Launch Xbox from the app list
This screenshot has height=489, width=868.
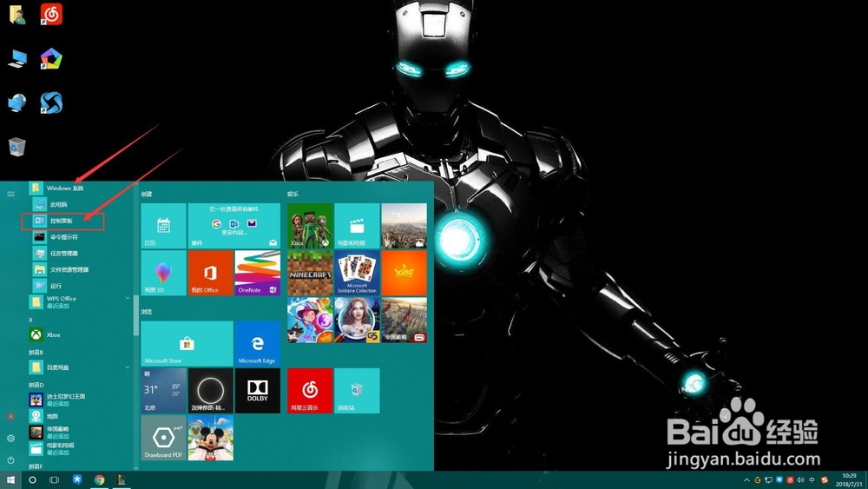tap(53, 335)
